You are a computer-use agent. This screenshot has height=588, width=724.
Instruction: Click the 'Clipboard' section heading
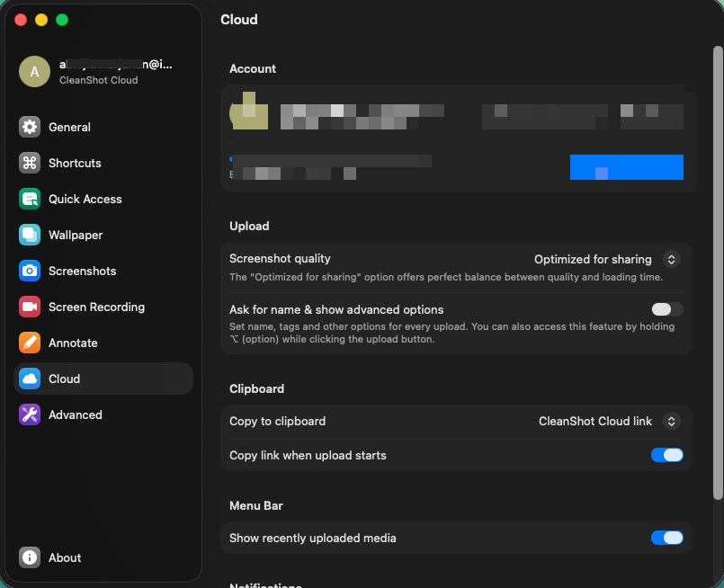tap(256, 388)
